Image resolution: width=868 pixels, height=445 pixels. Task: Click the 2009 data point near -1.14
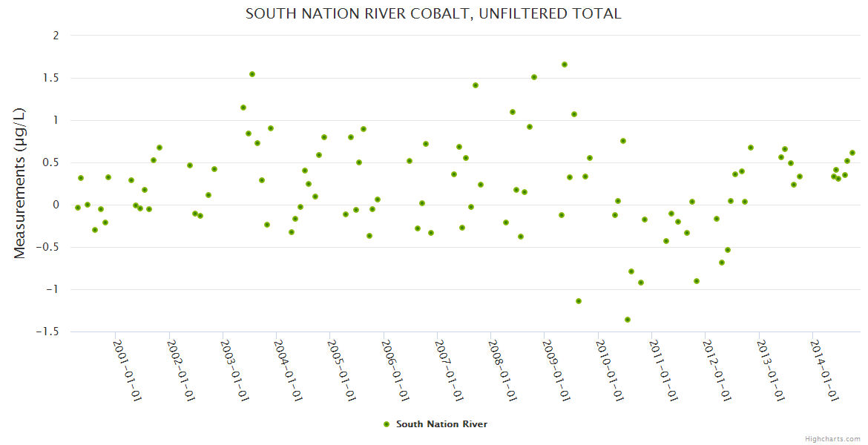coord(579,301)
